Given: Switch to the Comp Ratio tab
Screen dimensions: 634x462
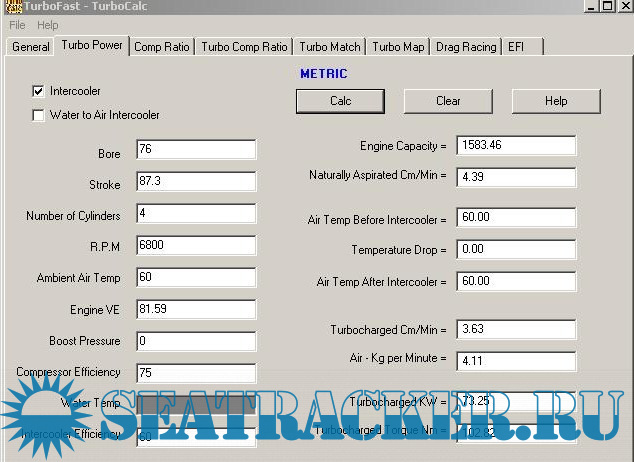Looking at the screenshot, I should (161, 47).
